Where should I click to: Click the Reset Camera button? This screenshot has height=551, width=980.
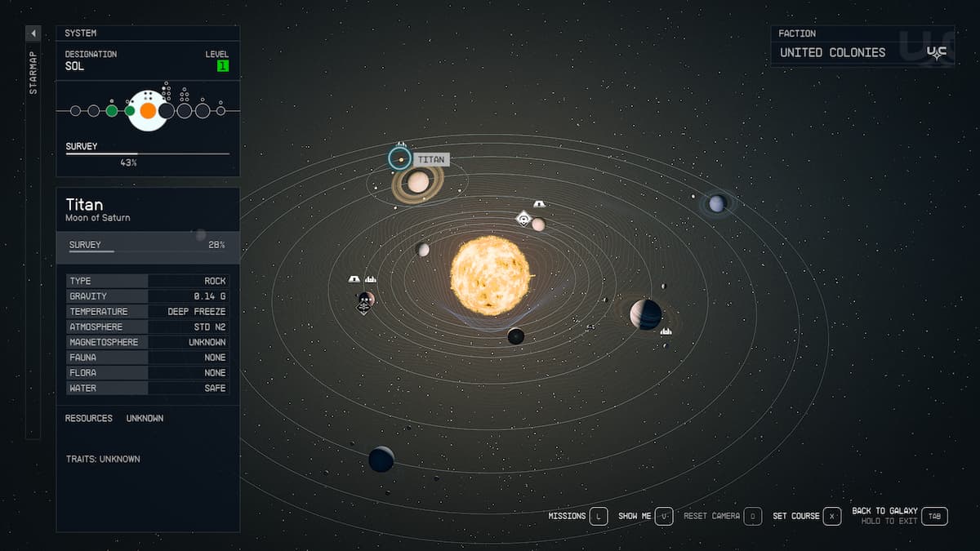(x=753, y=516)
